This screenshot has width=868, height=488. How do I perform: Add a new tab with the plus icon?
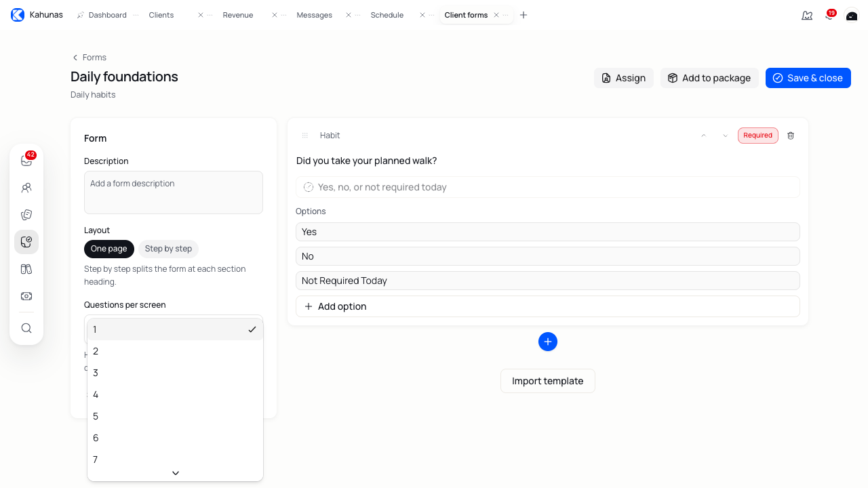pos(524,15)
